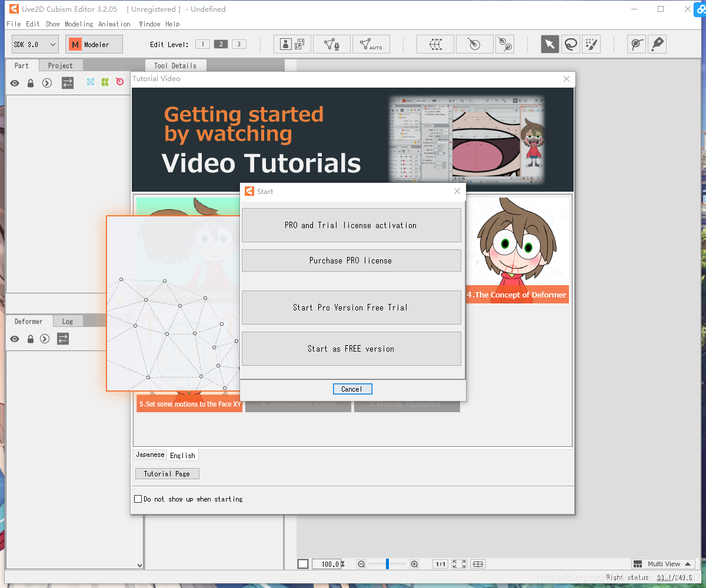Open tutorial '4.The Concept of Deformer' thumbnail
The width and height of the screenshot is (706, 588).
[x=518, y=250]
